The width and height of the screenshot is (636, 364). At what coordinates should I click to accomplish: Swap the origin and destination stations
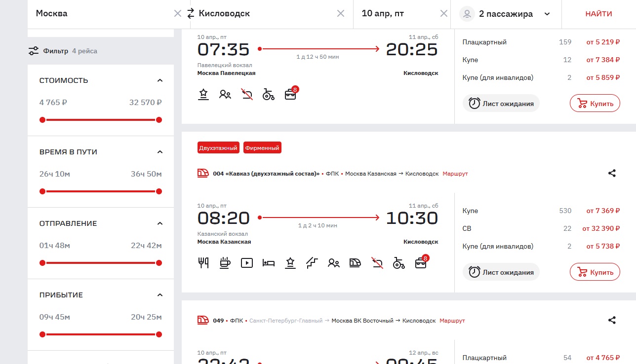point(191,14)
